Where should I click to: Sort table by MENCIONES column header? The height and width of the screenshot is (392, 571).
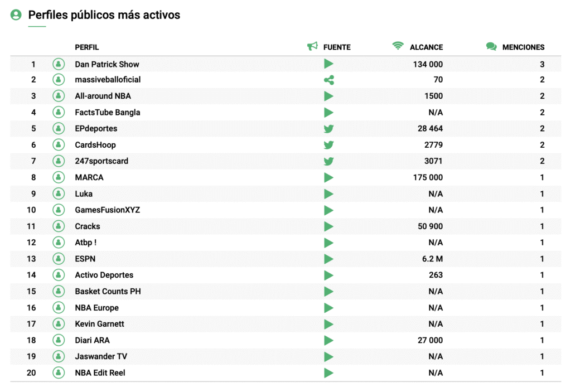(523, 47)
